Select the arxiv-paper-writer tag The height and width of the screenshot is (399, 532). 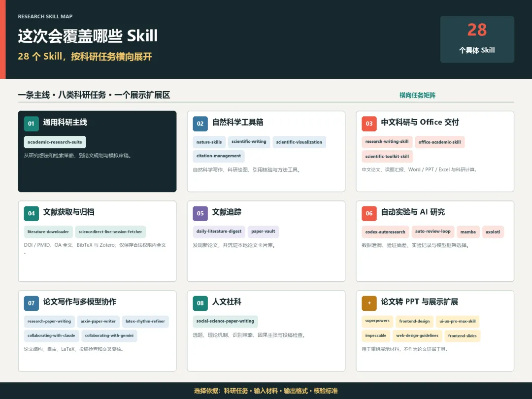[98, 321]
